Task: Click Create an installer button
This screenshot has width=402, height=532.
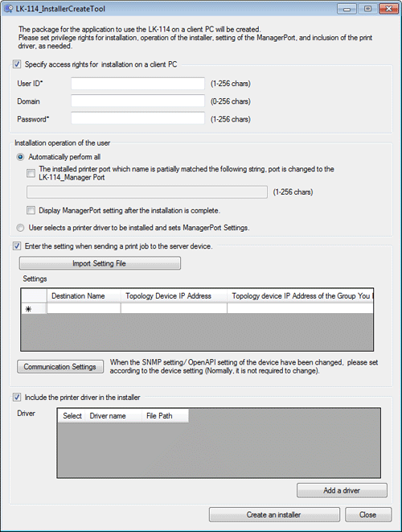Action: click(274, 515)
